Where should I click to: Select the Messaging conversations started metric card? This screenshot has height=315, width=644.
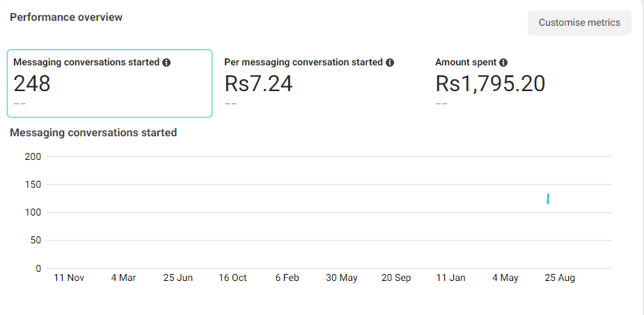tap(110, 83)
